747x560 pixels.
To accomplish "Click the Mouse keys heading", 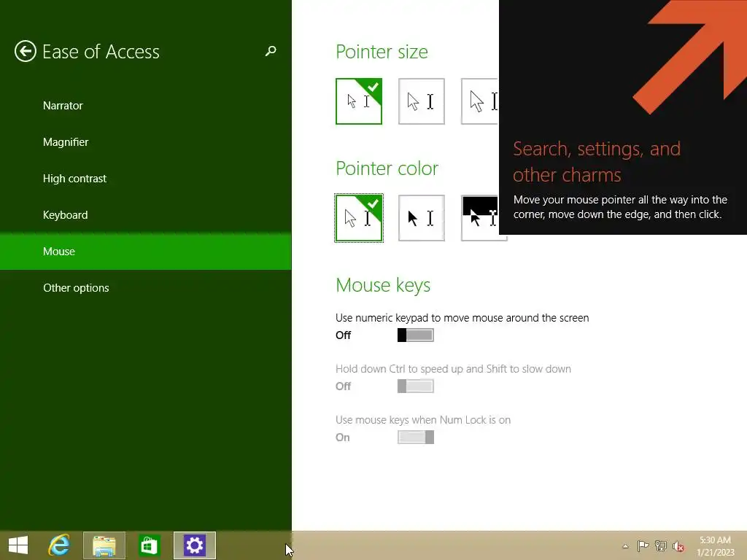I will pyautogui.click(x=383, y=285).
